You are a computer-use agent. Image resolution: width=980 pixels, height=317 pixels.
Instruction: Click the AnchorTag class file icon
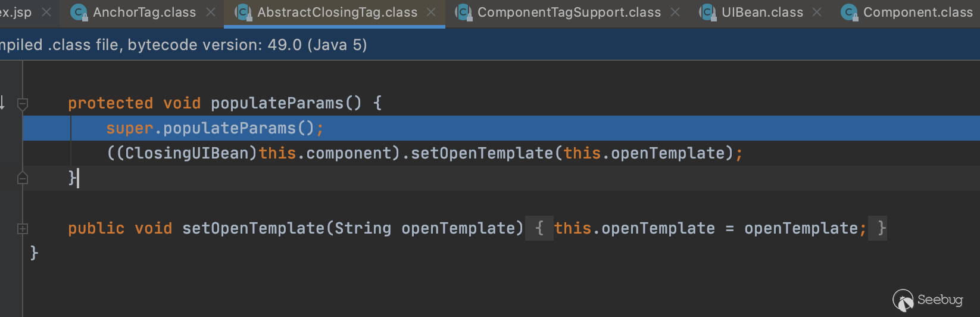79,13
